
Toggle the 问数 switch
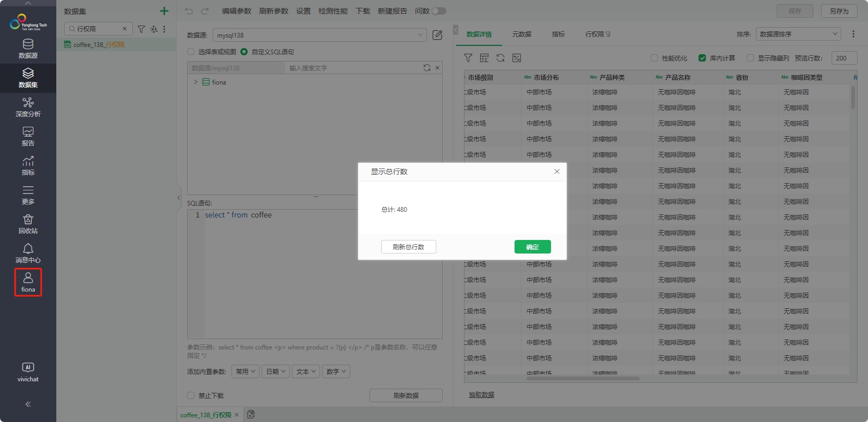pyautogui.click(x=438, y=11)
